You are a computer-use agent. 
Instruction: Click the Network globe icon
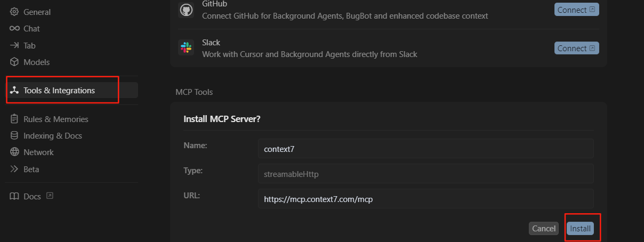click(x=14, y=152)
